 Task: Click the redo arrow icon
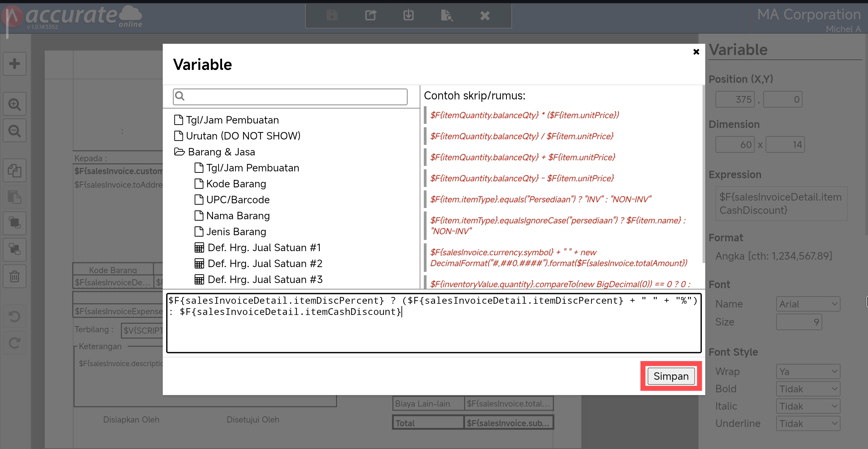(x=15, y=343)
